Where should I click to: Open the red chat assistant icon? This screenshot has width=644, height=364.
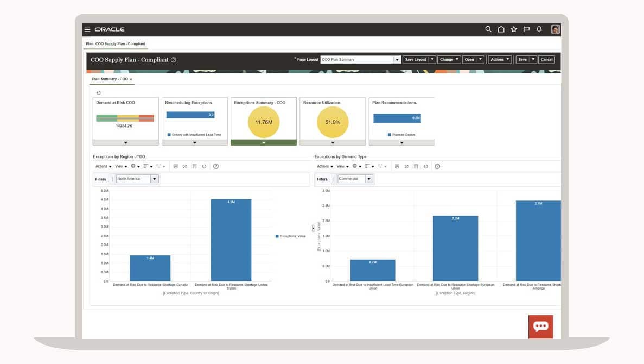pos(540,327)
